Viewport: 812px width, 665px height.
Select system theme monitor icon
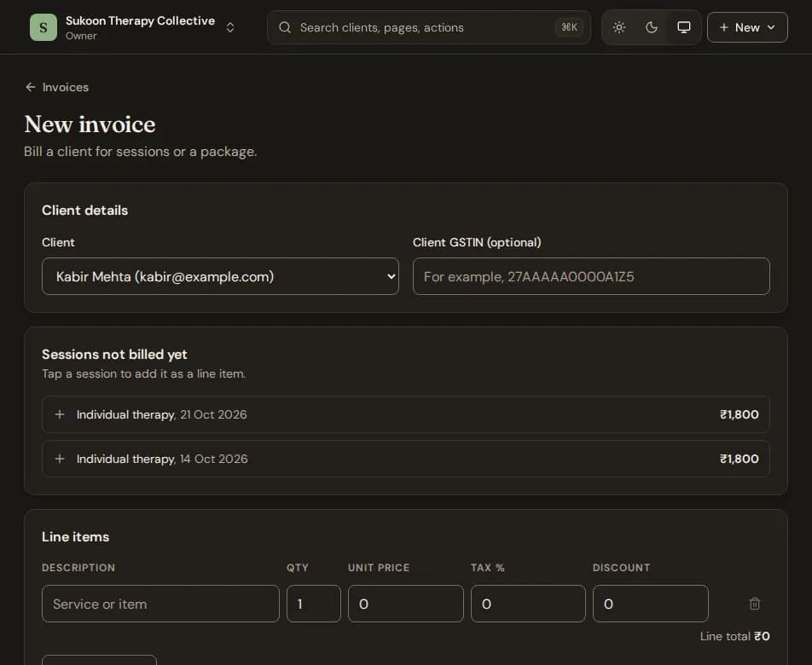coord(683,27)
